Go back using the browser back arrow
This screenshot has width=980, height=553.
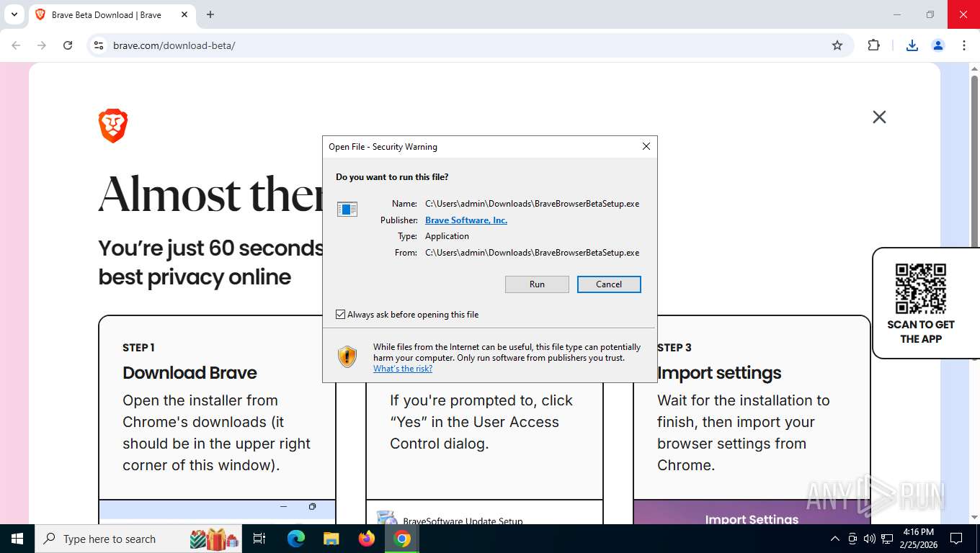(16, 45)
